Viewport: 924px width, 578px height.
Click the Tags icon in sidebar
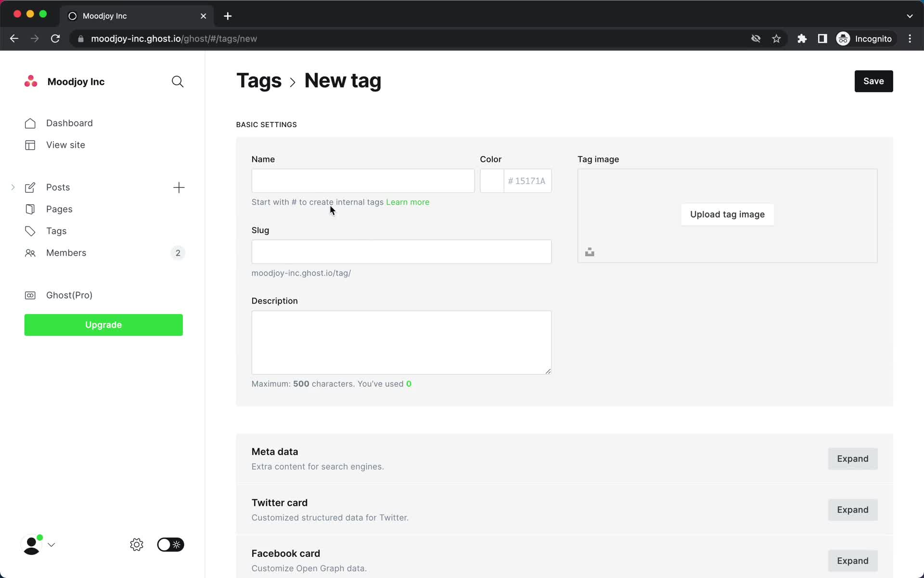pos(31,231)
